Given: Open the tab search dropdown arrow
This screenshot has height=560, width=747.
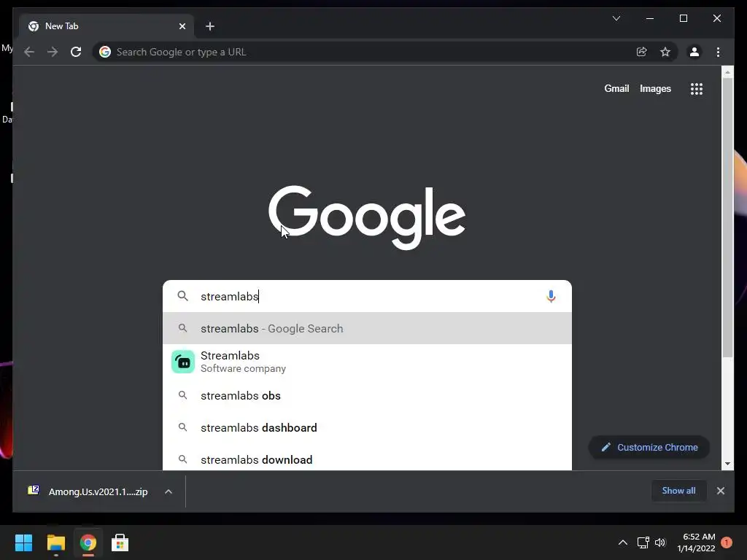Looking at the screenshot, I should pos(616,18).
